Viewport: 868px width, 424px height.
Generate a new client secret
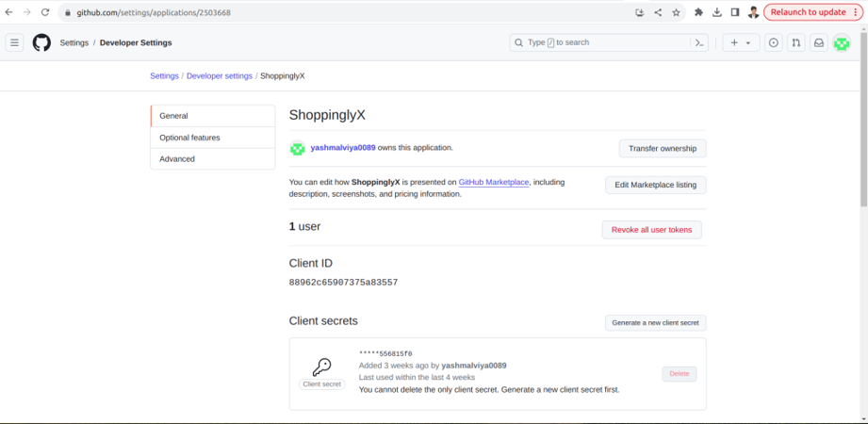[x=655, y=322]
